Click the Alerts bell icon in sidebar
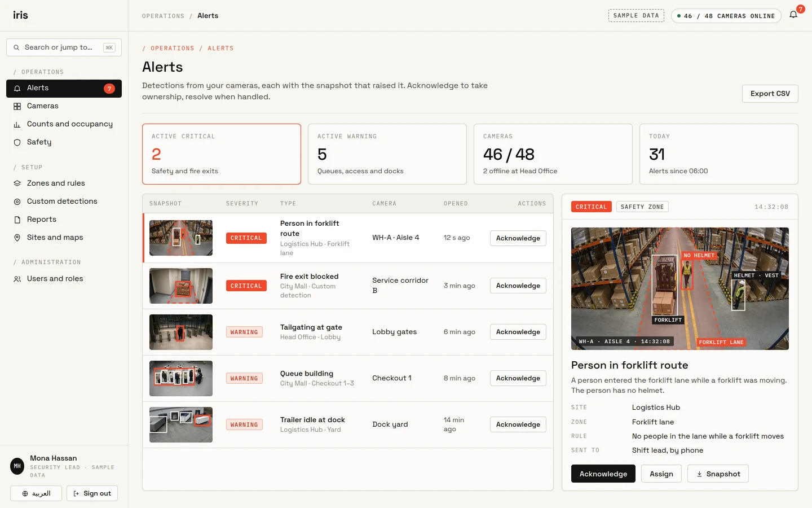The height and width of the screenshot is (508, 812). point(17,89)
